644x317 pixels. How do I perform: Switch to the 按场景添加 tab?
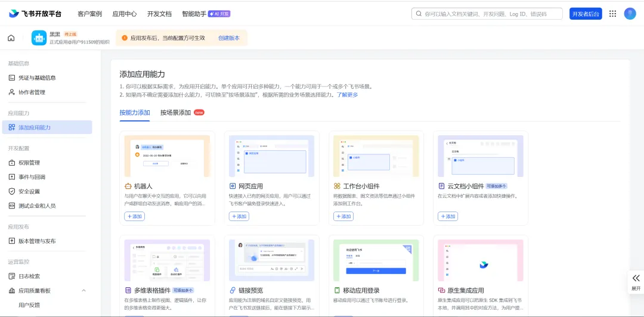[x=175, y=113]
